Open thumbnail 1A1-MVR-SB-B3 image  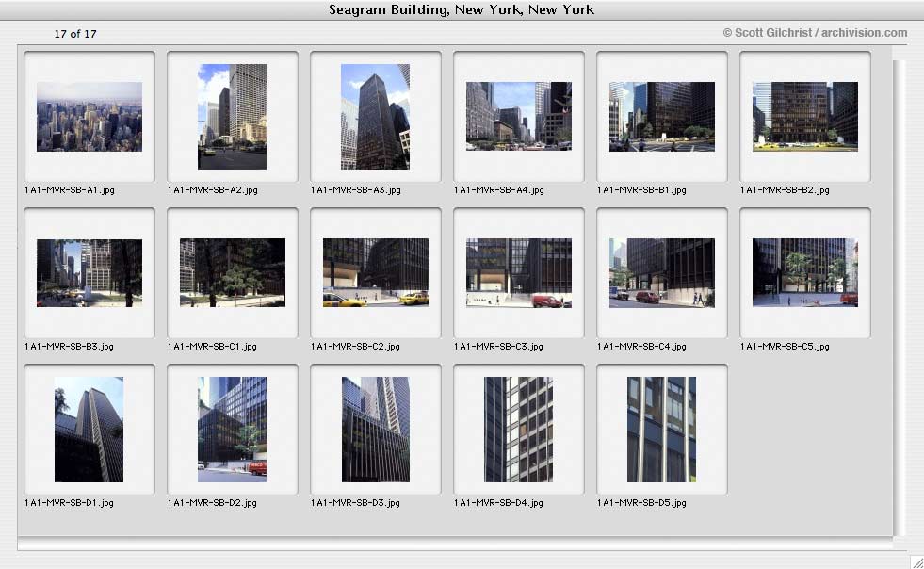point(89,272)
